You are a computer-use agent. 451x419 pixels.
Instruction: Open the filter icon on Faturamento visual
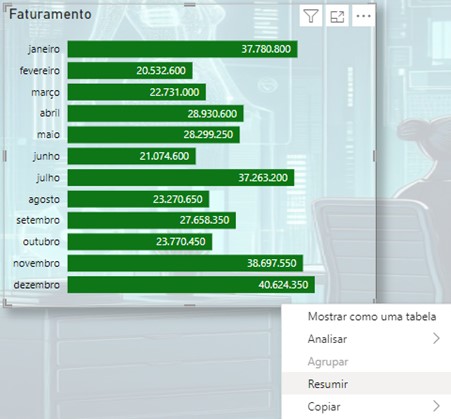[x=311, y=16]
